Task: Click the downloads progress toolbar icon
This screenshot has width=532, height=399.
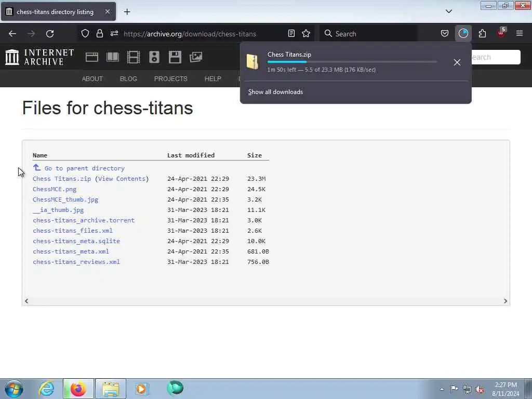Action: click(463, 34)
